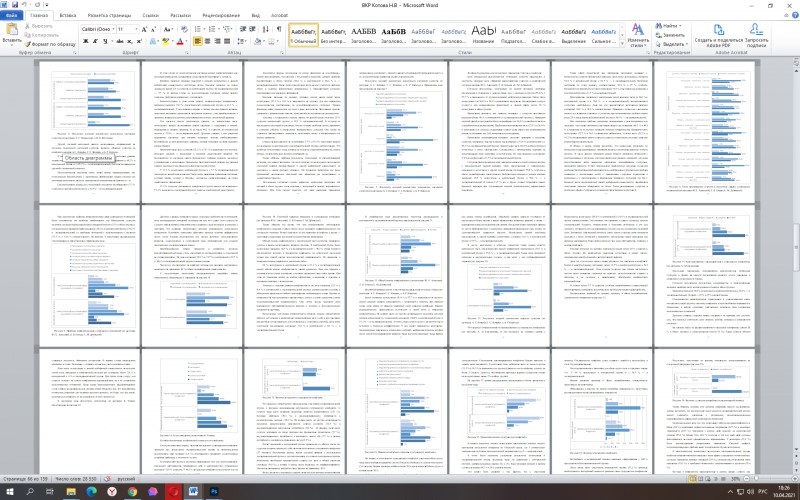Open text effects glowing A icon

[x=154, y=41]
